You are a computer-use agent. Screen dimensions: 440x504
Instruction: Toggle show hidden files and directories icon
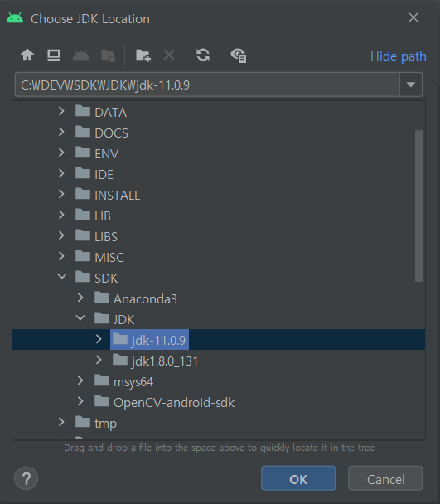(239, 56)
